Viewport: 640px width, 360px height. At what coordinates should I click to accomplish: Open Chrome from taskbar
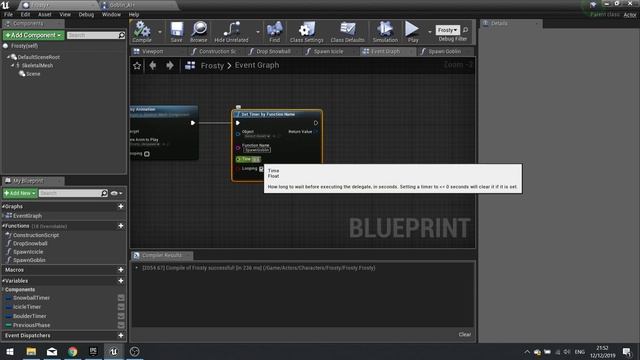point(73,351)
